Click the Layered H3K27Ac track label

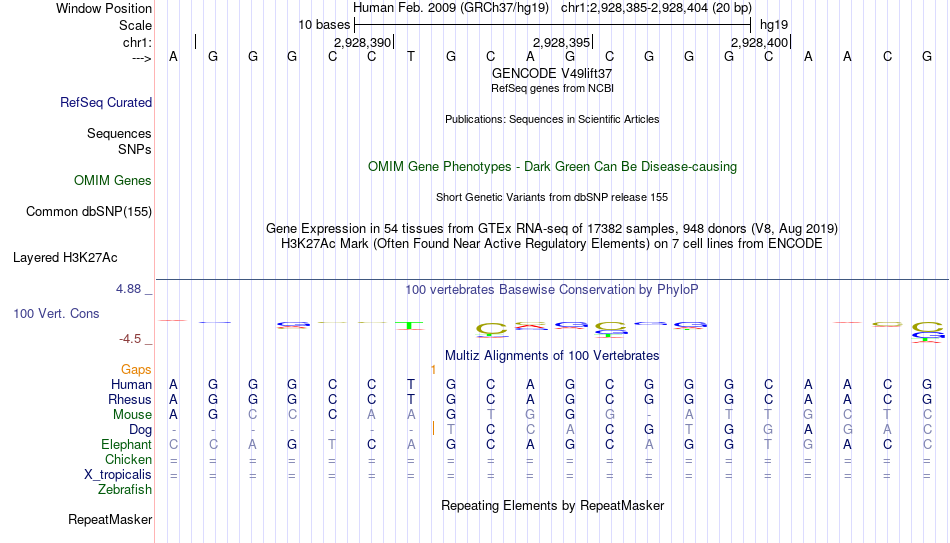(65, 258)
